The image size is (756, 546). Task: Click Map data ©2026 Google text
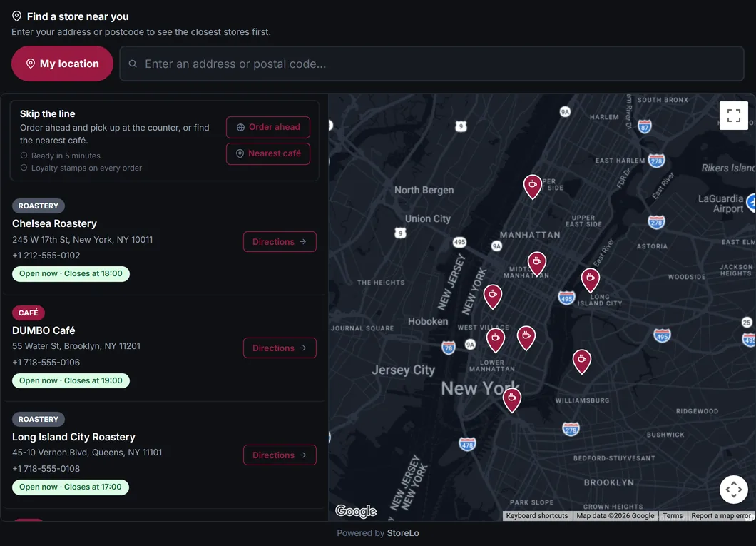click(x=615, y=515)
